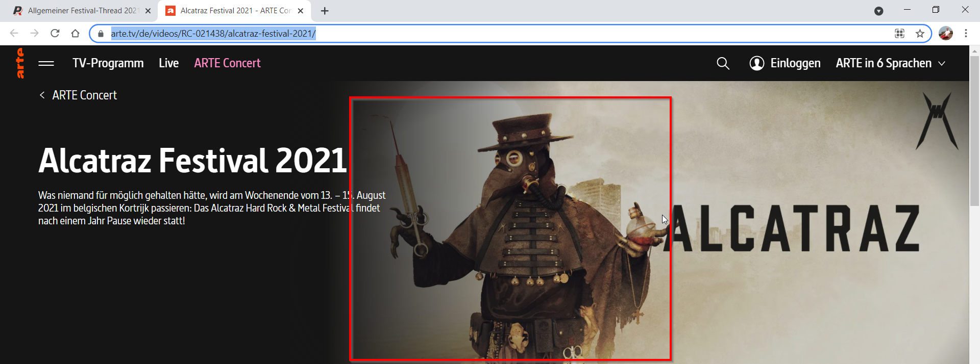Open the hamburger navigation menu

46,63
